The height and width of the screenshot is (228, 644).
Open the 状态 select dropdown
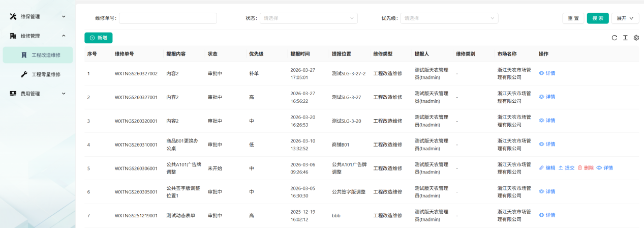(x=309, y=18)
